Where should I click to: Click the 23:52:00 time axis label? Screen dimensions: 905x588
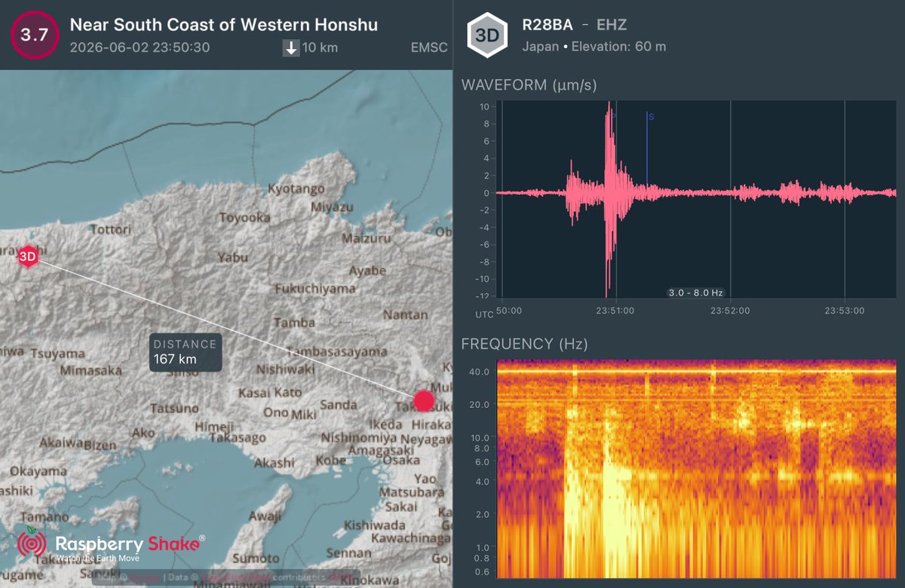click(730, 310)
